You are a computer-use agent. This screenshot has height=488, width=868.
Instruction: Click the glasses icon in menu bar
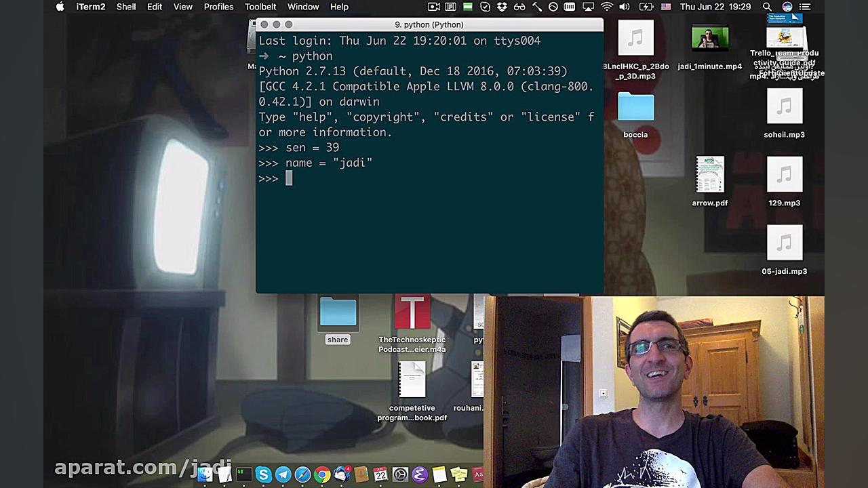point(519,7)
